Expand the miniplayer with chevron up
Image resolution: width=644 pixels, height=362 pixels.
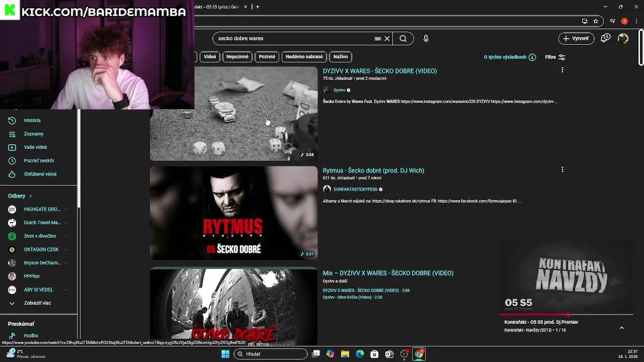(621, 327)
